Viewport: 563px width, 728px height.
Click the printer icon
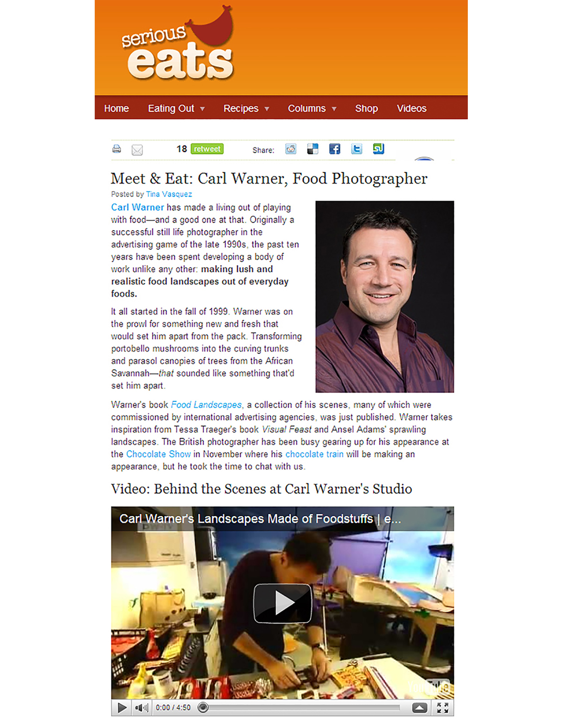(116, 149)
